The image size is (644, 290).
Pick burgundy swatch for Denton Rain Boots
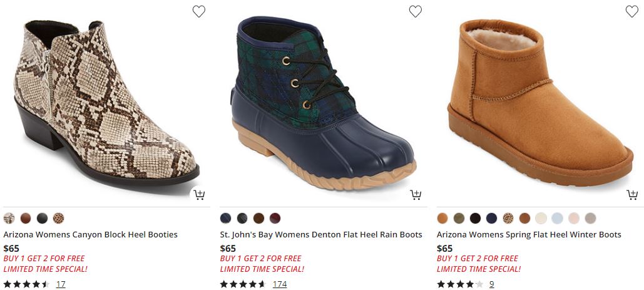tap(275, 218)
